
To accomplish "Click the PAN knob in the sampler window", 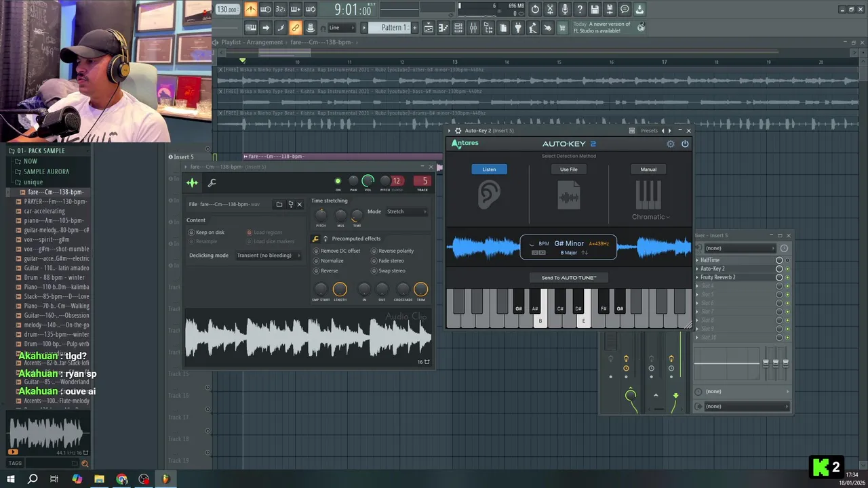I will click(x=353, y=180).
